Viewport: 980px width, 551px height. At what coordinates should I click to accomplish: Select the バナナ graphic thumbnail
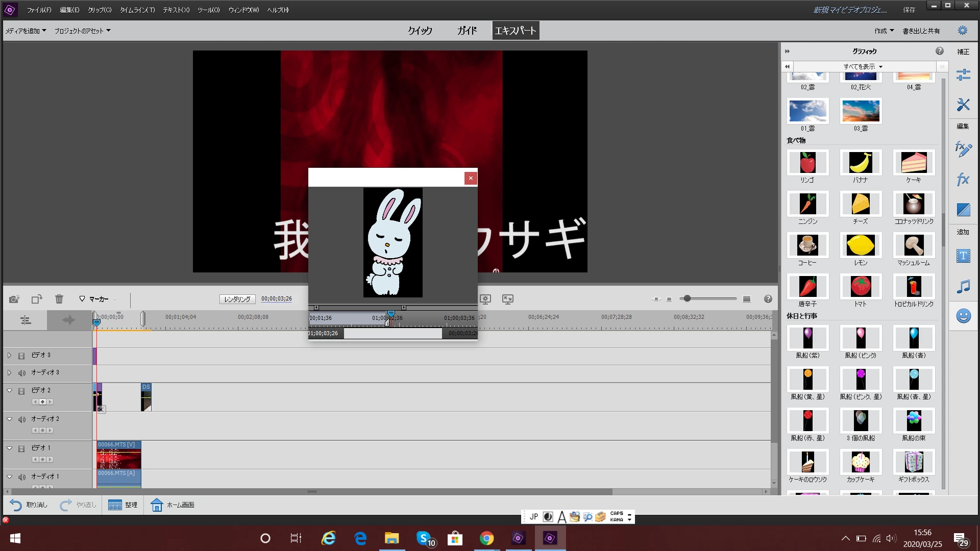pyautogui.click(x=861, y=163)
